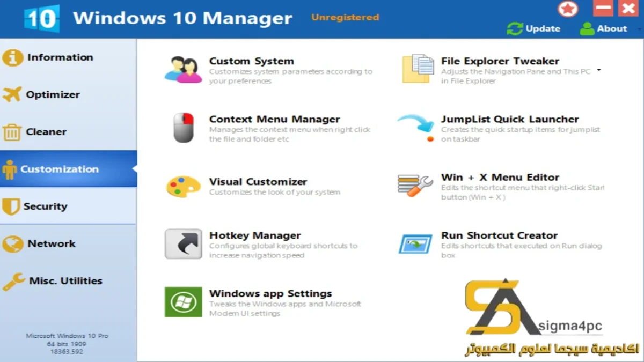Viewport: 644px width, 362px height.
Task: Open Windows app Settings title
Action: pos(270,293)
